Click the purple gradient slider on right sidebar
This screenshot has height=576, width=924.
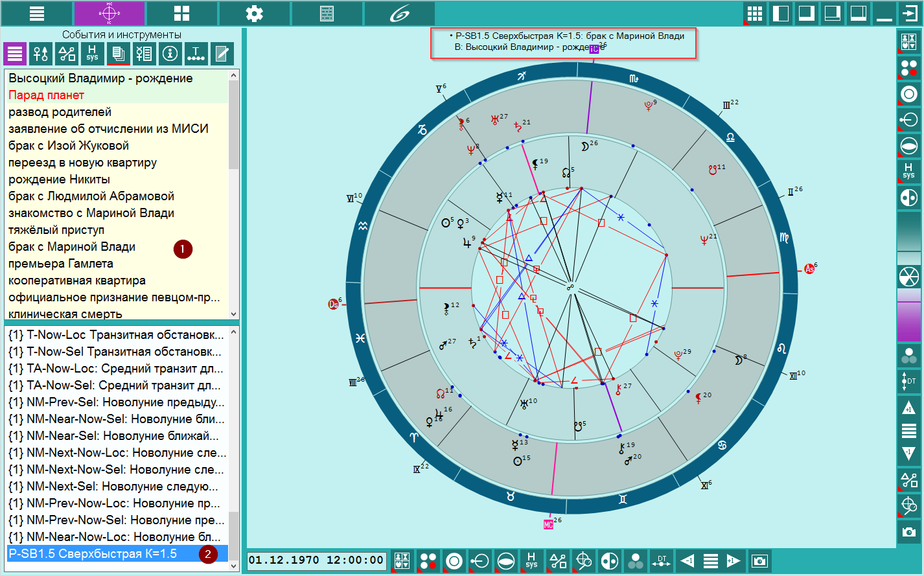coord(908,316)
